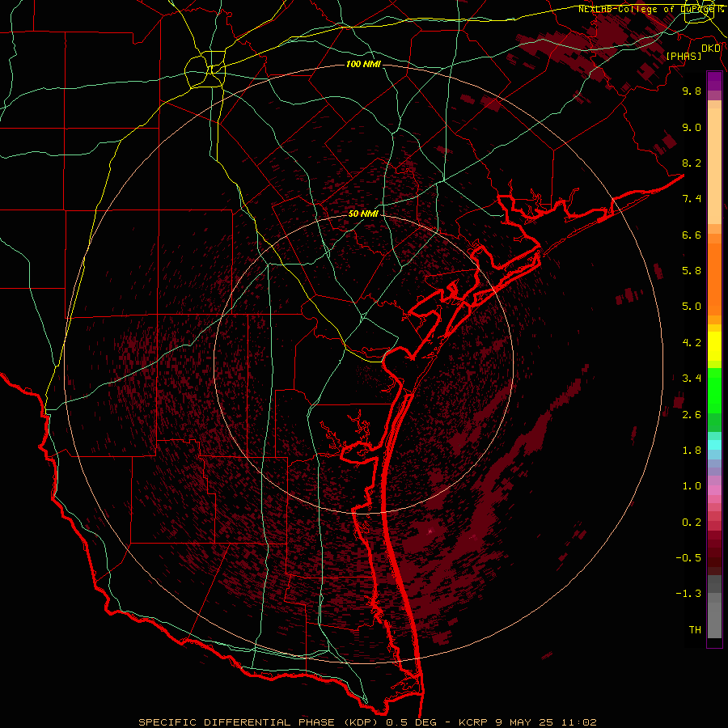Click the 1.0 value on the color scale

pos(692,486)
